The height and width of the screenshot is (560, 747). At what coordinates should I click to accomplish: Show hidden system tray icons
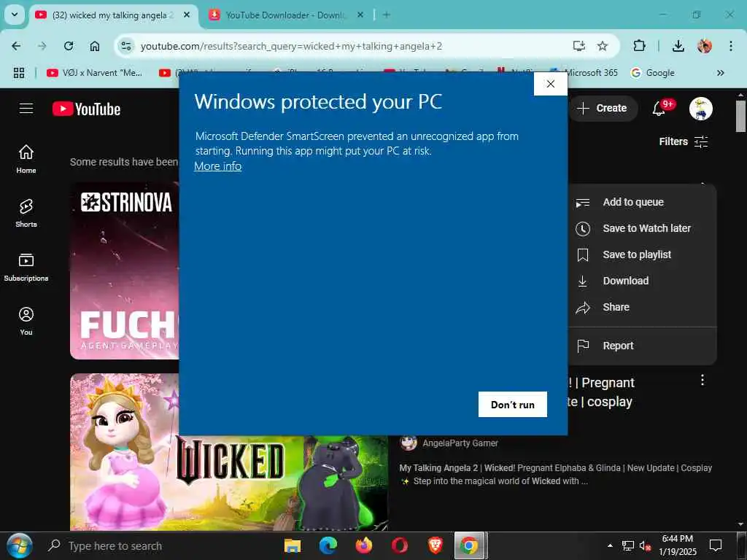(x=611, y=545)
